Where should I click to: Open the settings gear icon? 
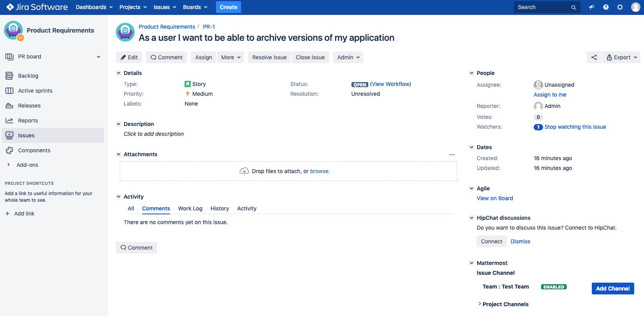(x=620, y=7)
